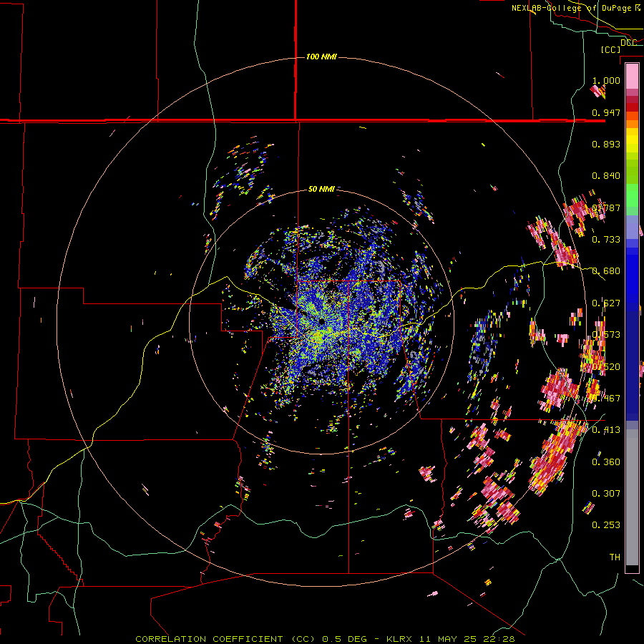Viewport: 644px width, 644px height.
Task: Pick the bright green color bar segment
Action: 632,195
